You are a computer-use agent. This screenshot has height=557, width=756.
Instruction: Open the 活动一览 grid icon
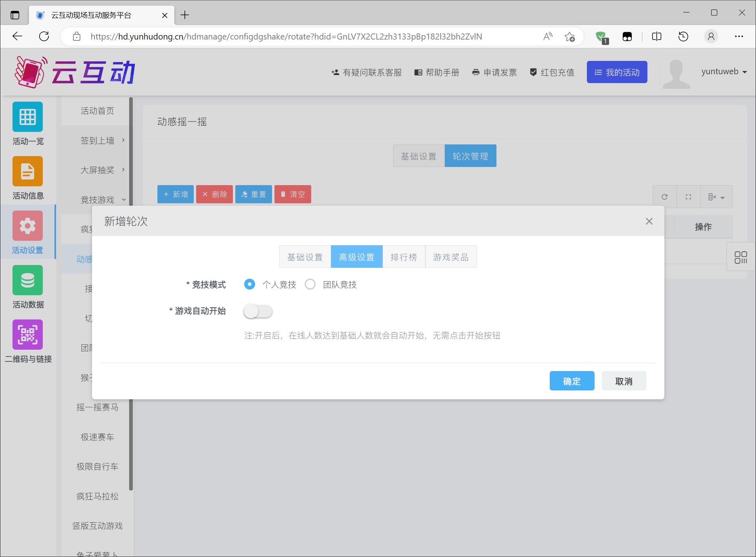pyautogui.click(x=27, y=117)
